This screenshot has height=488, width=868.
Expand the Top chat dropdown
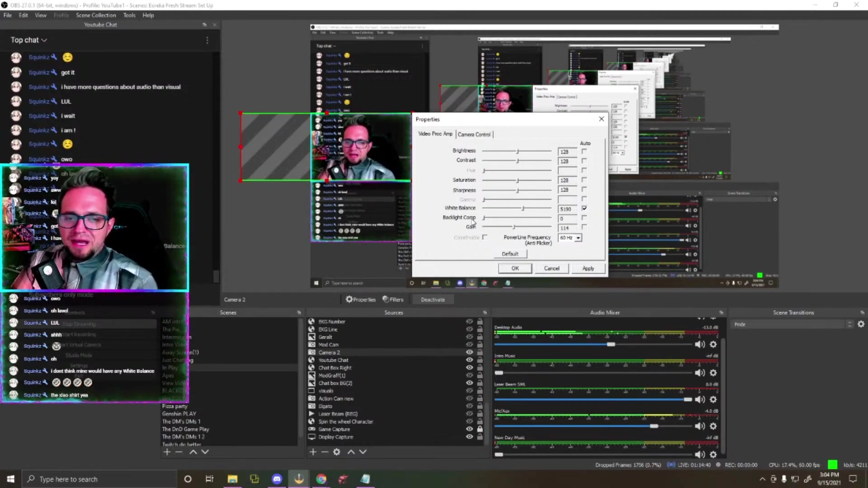coord(29,40)
